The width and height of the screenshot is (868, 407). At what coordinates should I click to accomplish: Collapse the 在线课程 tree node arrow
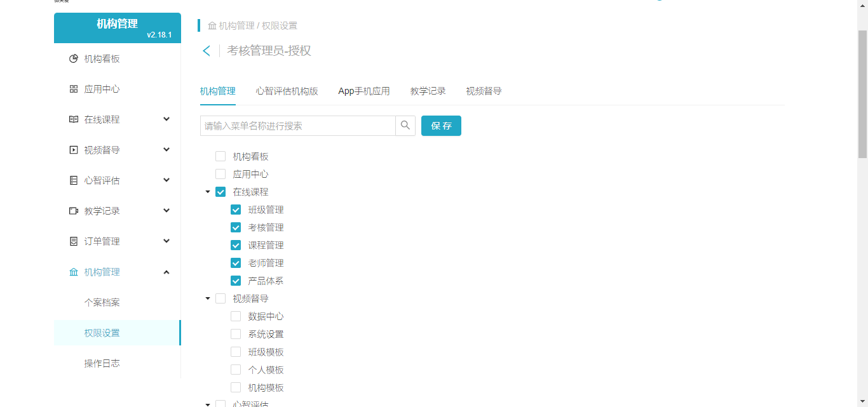[208, 192]
